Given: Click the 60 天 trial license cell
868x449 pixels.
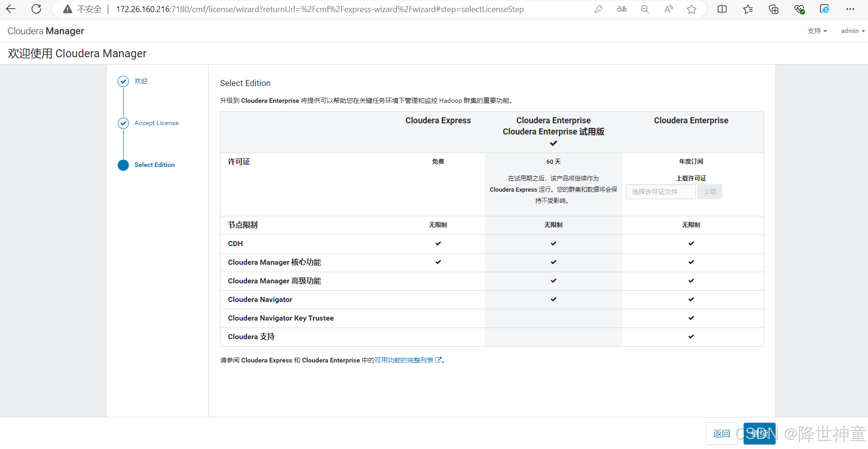Looking at the screenshot, I should pos(554,161).
